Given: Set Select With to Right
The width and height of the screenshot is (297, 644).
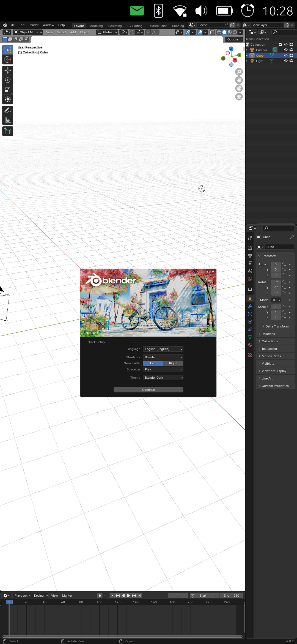Looking at the screenshot, I should [x=173, y=363].
